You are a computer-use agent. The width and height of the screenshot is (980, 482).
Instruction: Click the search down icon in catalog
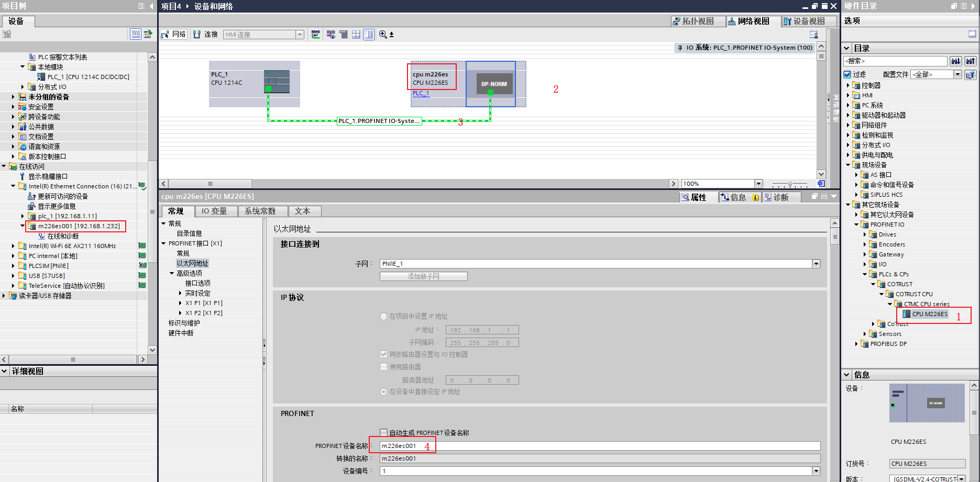pos(956,61)
